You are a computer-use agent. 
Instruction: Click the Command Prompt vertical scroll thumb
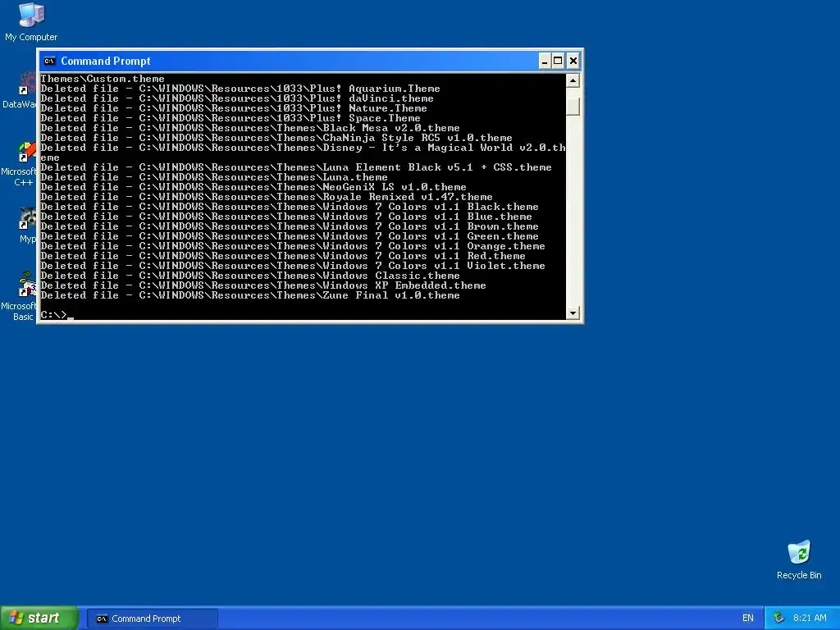573,106
